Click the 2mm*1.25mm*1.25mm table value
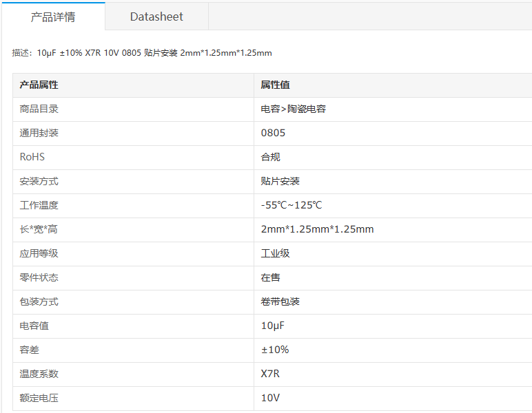This screenshot has height=413, width=532. pyautogui.click(x=317, y=229)
